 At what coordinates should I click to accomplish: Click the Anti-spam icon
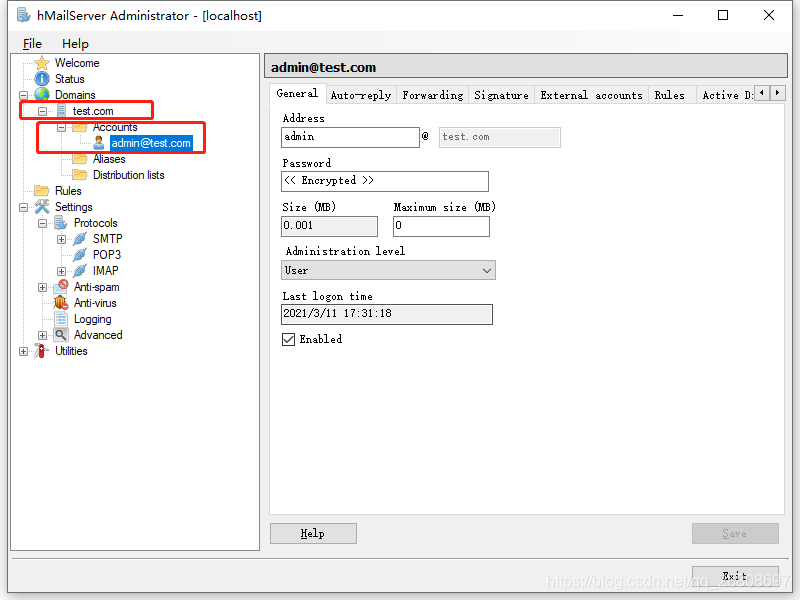point(61,287)
